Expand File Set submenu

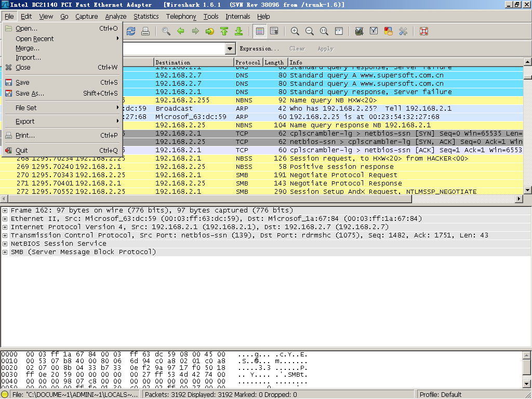pos(62,108)
